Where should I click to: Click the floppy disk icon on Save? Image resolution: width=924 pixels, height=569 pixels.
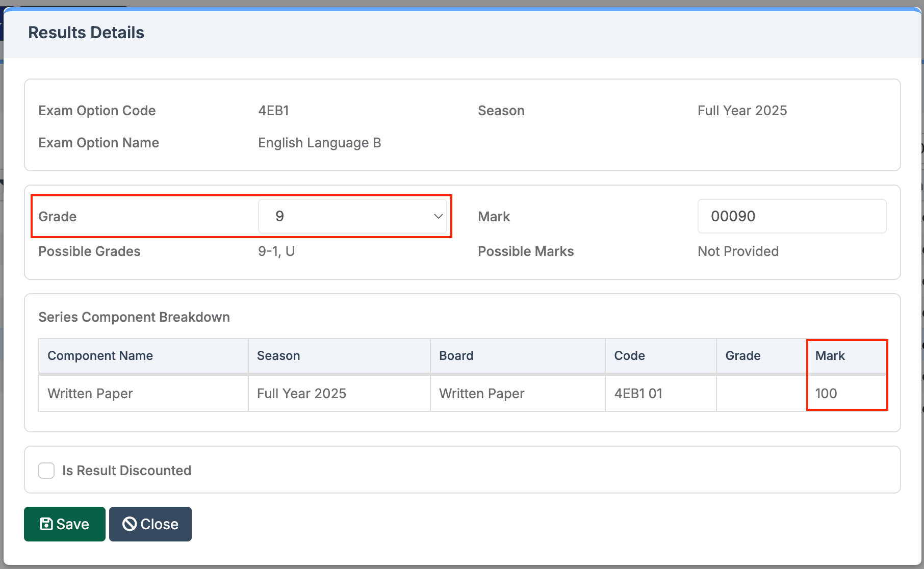pyautogui.click(x=46, y=524)
